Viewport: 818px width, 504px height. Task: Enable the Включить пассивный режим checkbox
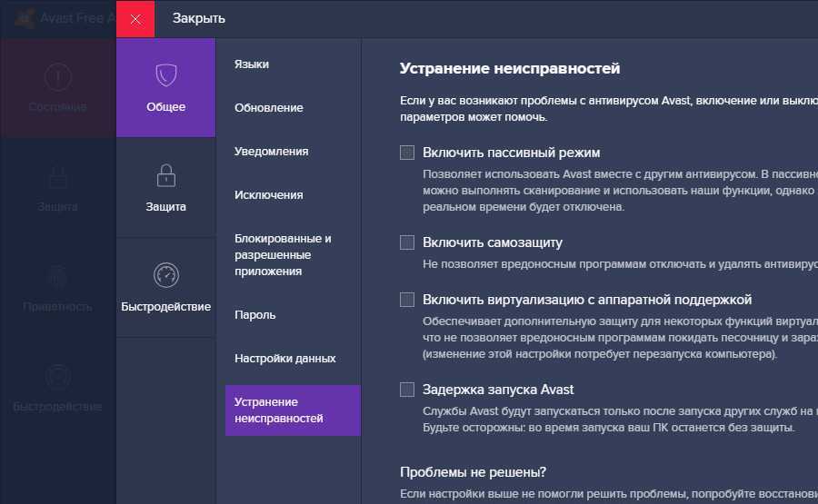[407, 153]
